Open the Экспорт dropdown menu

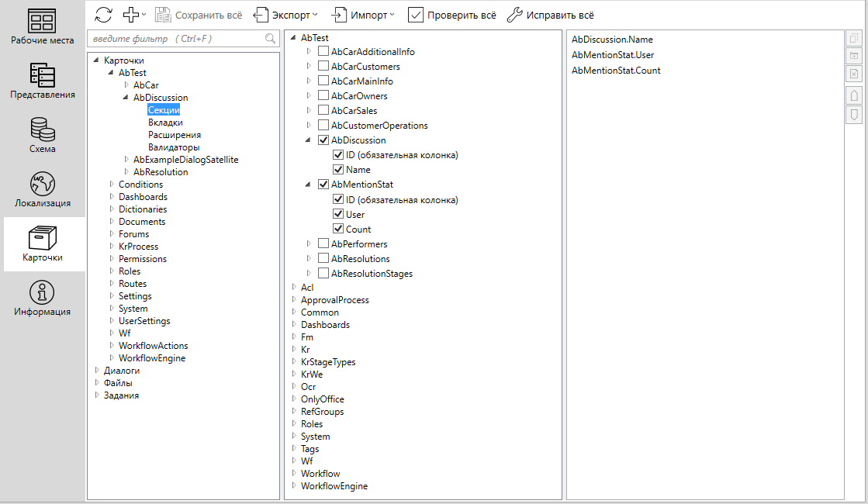285,15
